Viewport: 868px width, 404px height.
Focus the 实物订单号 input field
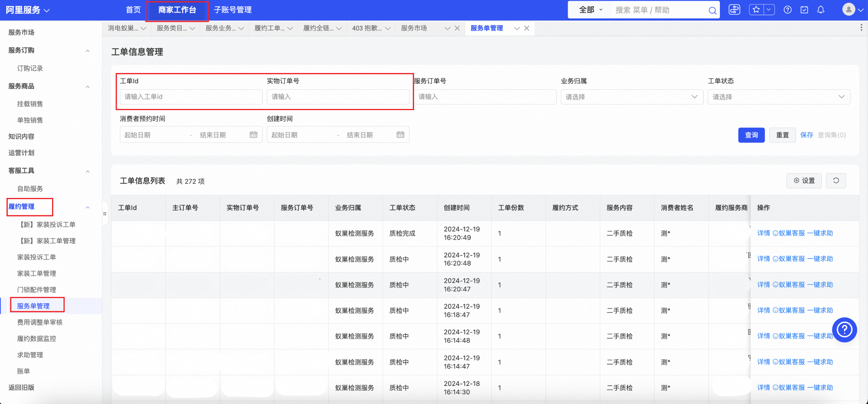click(338, 97)
